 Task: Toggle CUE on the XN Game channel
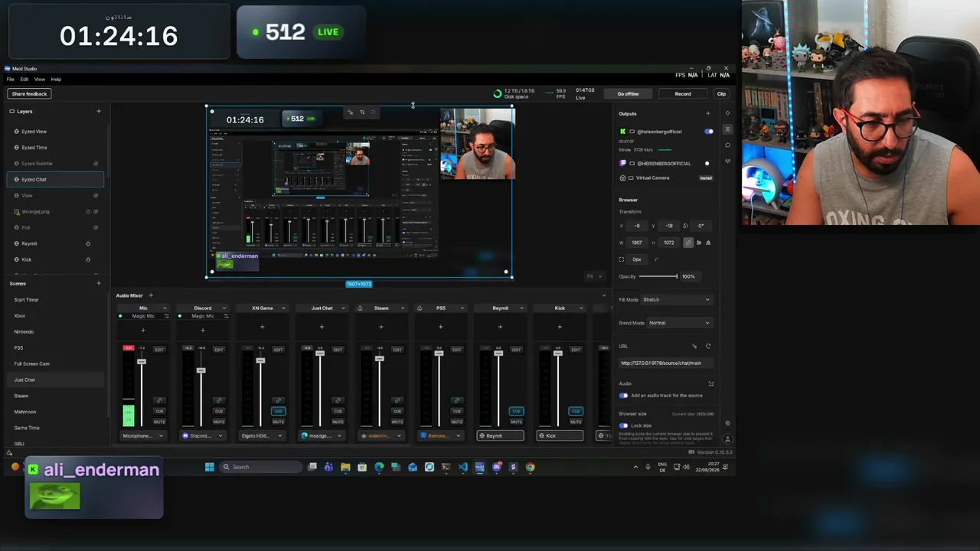(x=279, y=411)
